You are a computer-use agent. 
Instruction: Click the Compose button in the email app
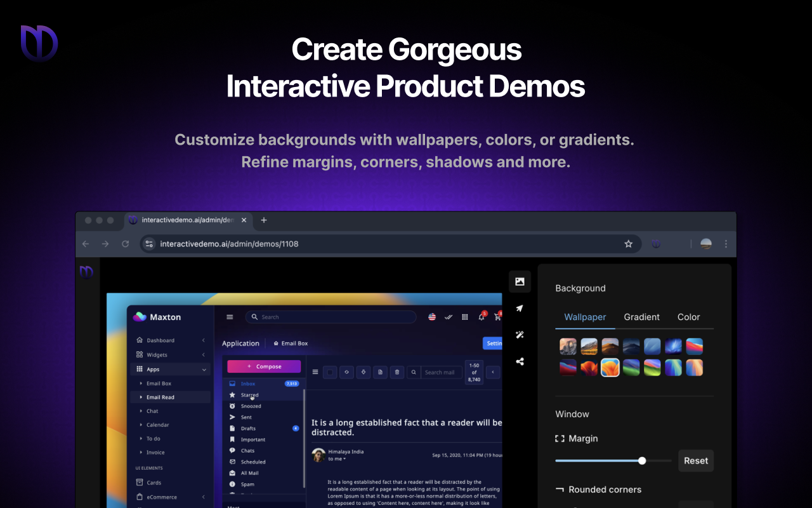tap(263, 366)
